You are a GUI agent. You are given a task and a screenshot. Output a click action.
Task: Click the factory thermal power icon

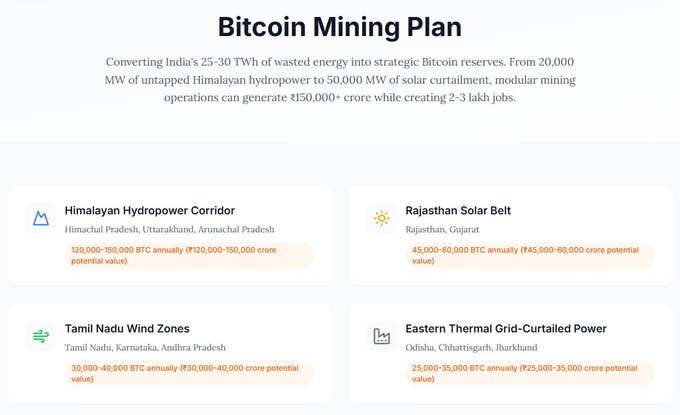pyautogui.click(x=382, y=336)
